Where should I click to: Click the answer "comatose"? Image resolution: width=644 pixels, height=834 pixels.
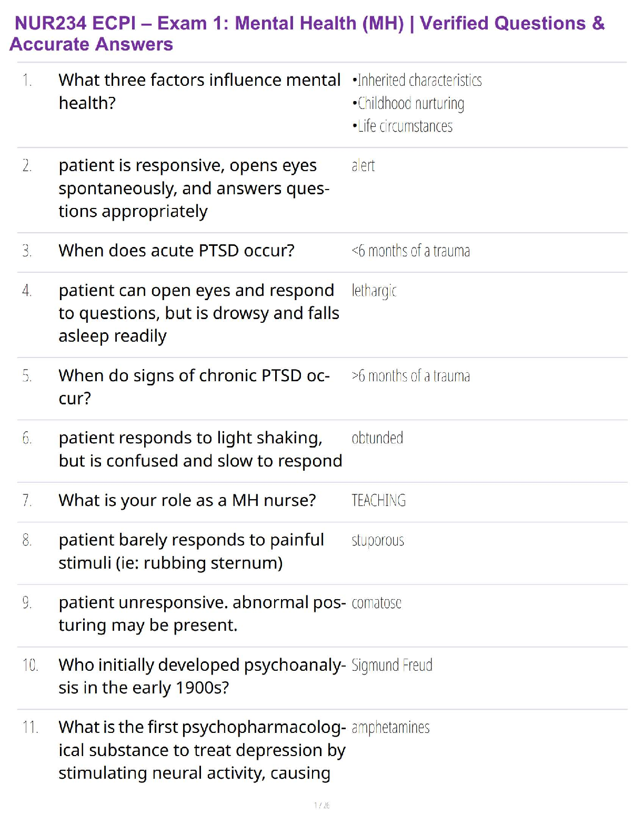point(376,603)
